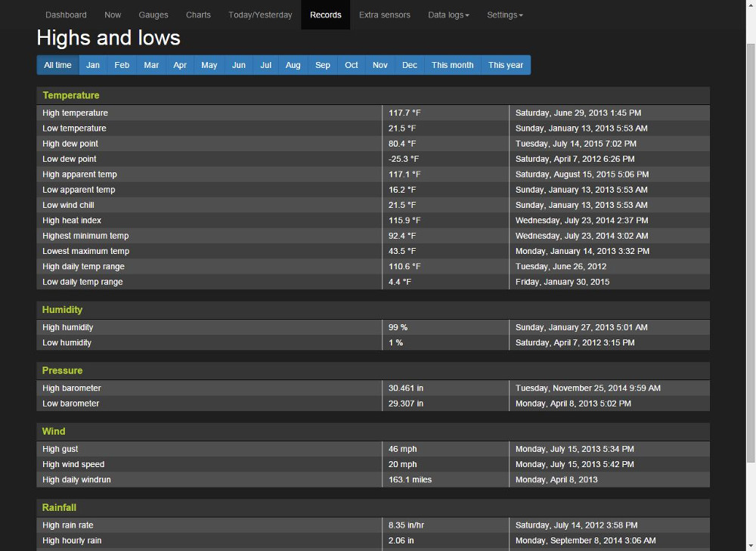
Task: Open the Gauges page
Action: [x=153, y=15]
